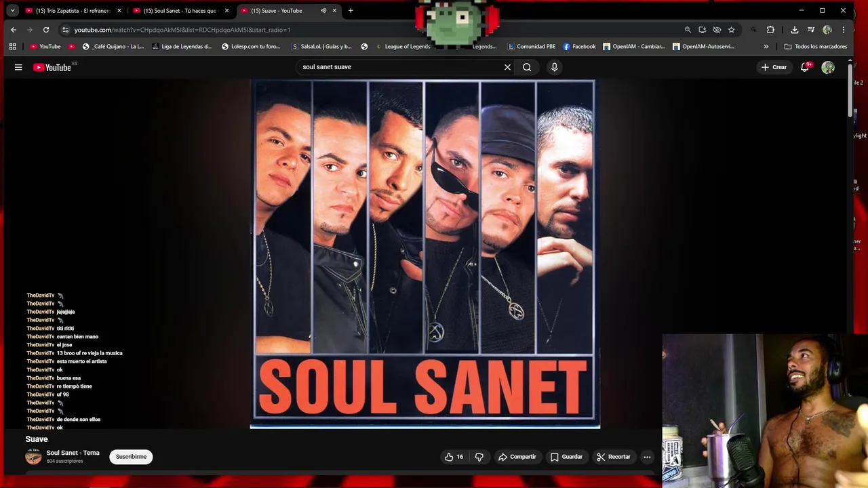
Task: Open the Extensions puzzle icon
Action: [x=770, y=30]
